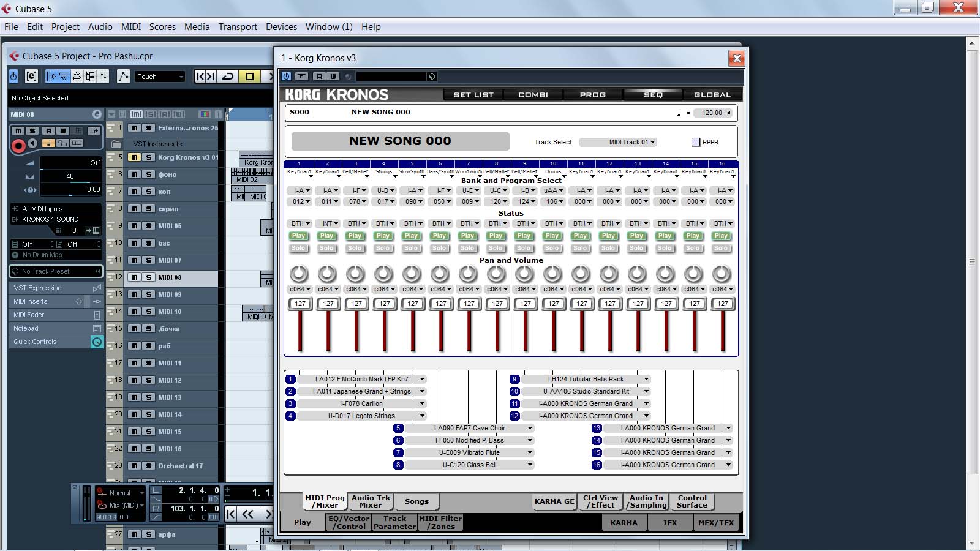
Task: Click the volume value 127 box for track 5
Action: click(x=413, y=304)
